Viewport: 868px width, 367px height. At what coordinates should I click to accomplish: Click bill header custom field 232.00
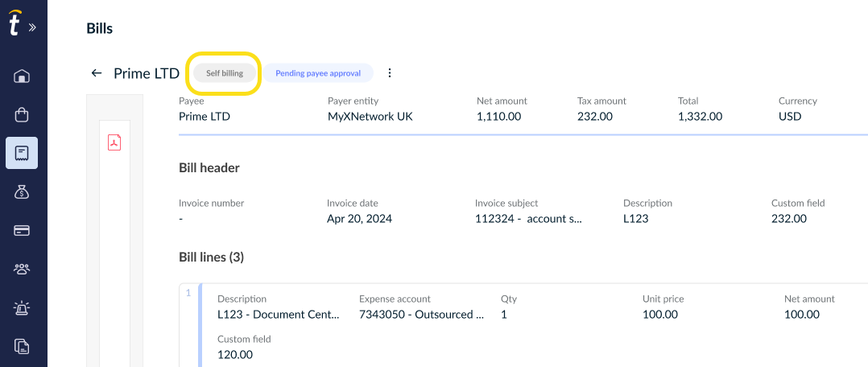pyautogui.click(x=789, y=219)
